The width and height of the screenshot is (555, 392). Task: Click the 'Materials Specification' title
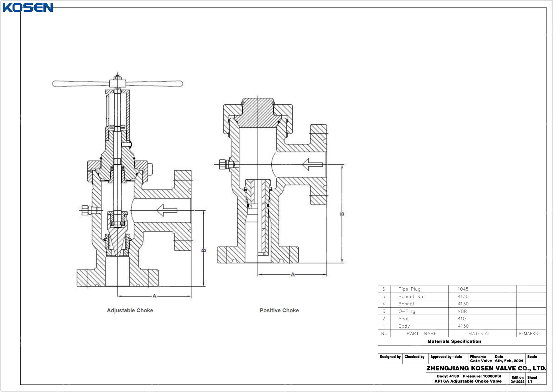[455, 341]
